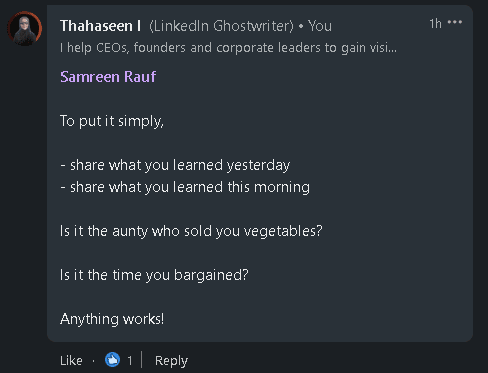Click the 'You' indicator after the name
This screenshot has width=488, height=373.
click(320, 26)
